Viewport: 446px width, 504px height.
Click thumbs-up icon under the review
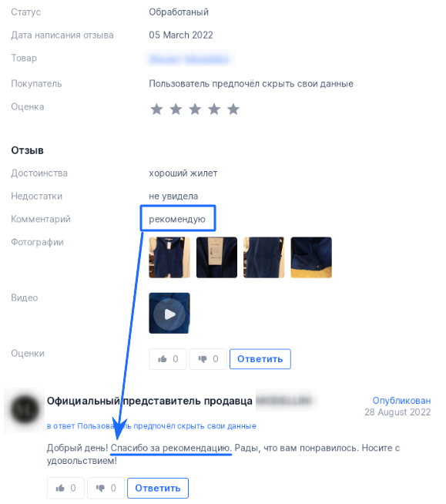tap(163, 358)
